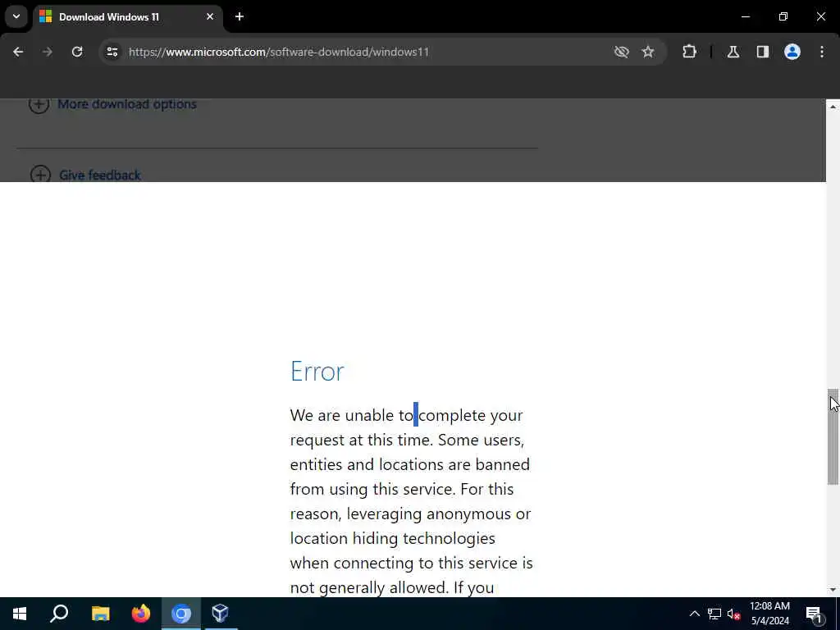Open network status tray icon
This screenshot has height=630, width=840.
pyautogui.click(x=714, y=614)
